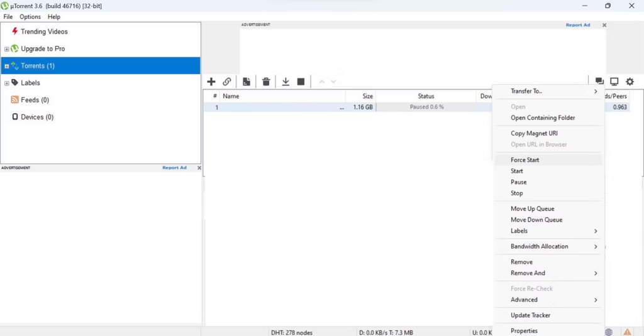The height and width of the screenshot is (336, 644).
Task: Select Start in context menu
Action: 548,171
